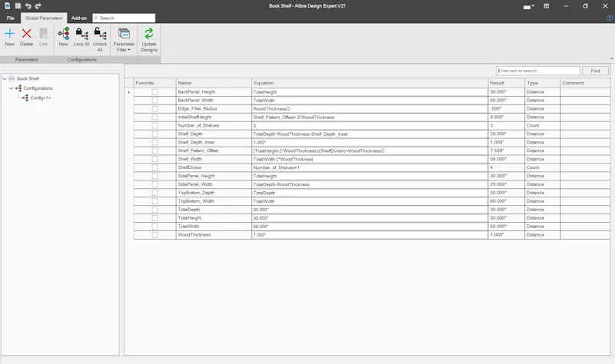The height and width of the screenshot is (364, 615).
Task: Toggle Favorite checkbox for Number_of_Shelves
Action: tap(155, 126)
